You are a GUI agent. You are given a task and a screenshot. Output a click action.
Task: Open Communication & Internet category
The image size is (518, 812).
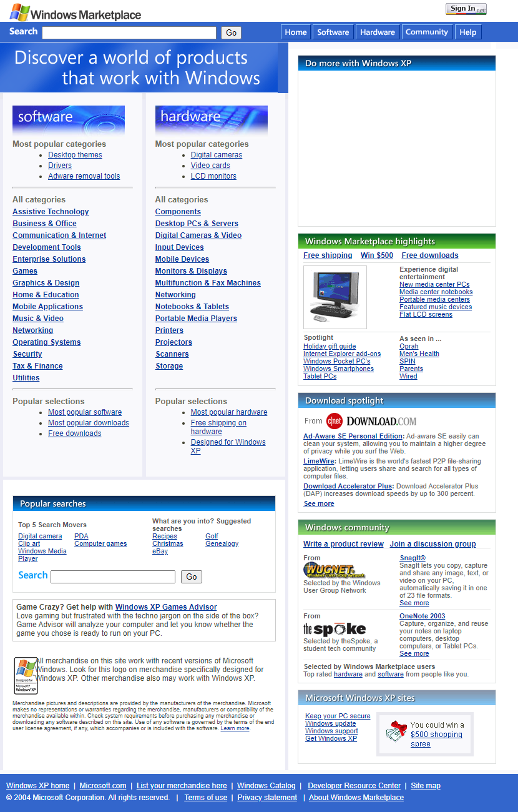click(59, 235)
